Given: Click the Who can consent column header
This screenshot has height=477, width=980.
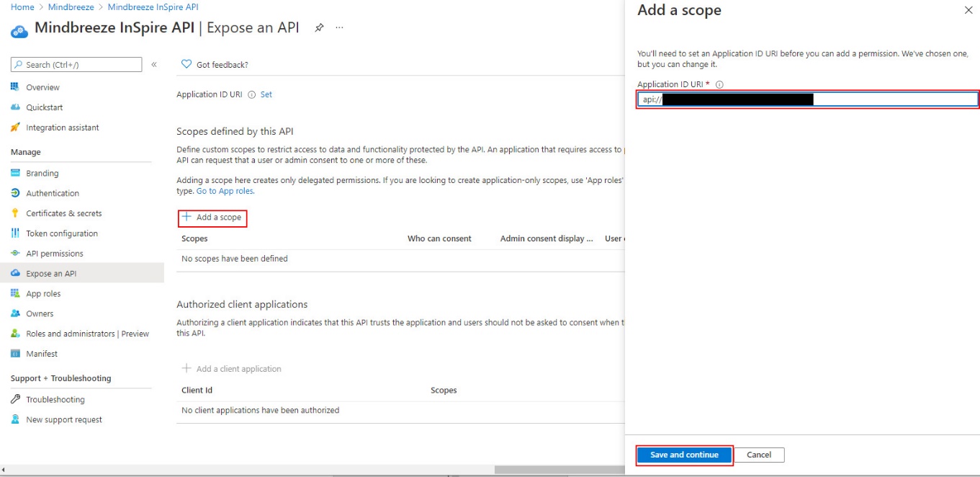Looking at the screenshot, I should pyautogui.click(x=439, y=239).
